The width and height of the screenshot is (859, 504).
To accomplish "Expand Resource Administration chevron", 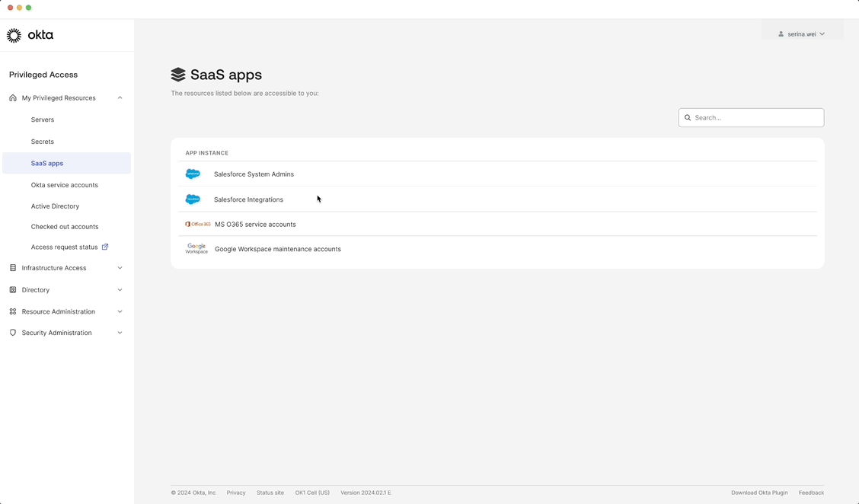I will [x=120, y=311].
